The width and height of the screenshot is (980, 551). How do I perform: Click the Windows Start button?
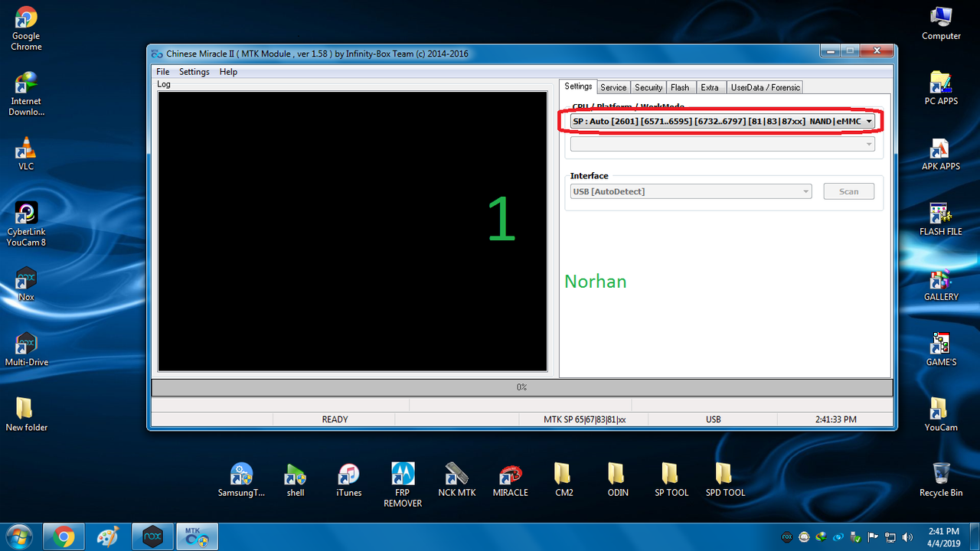(x=19, y=537)
